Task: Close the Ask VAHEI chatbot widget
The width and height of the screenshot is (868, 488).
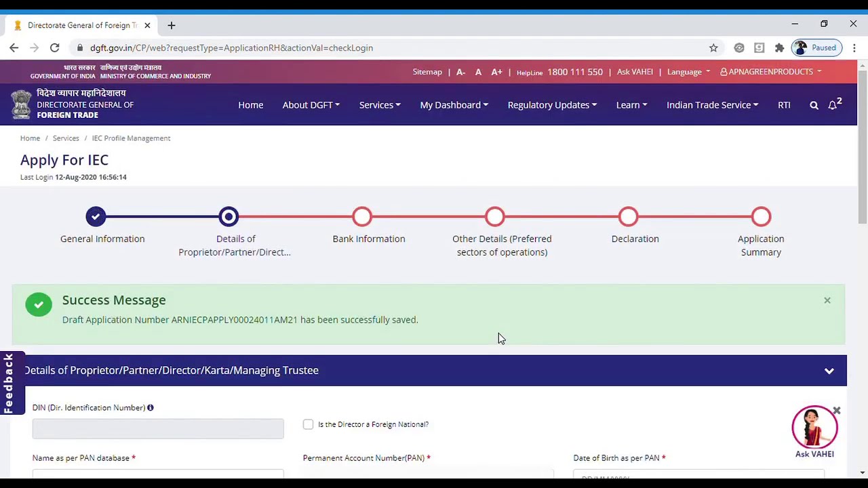Action: (837, 411)
